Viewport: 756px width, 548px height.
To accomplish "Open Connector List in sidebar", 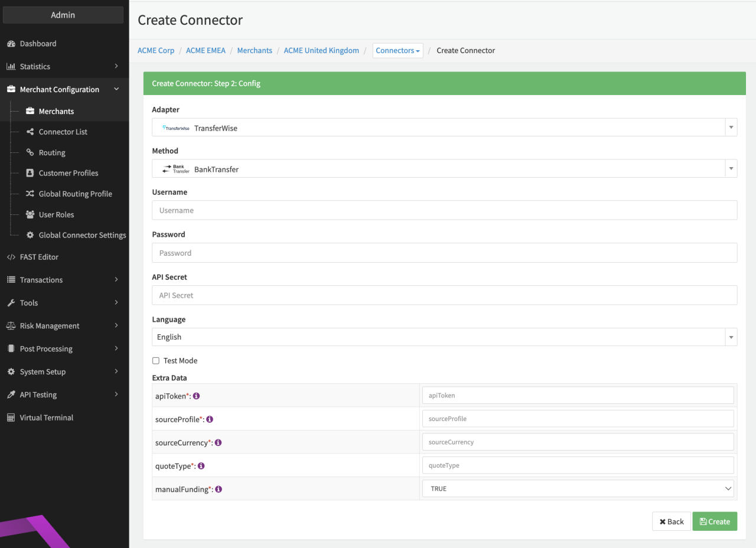I will click(63, 132).
